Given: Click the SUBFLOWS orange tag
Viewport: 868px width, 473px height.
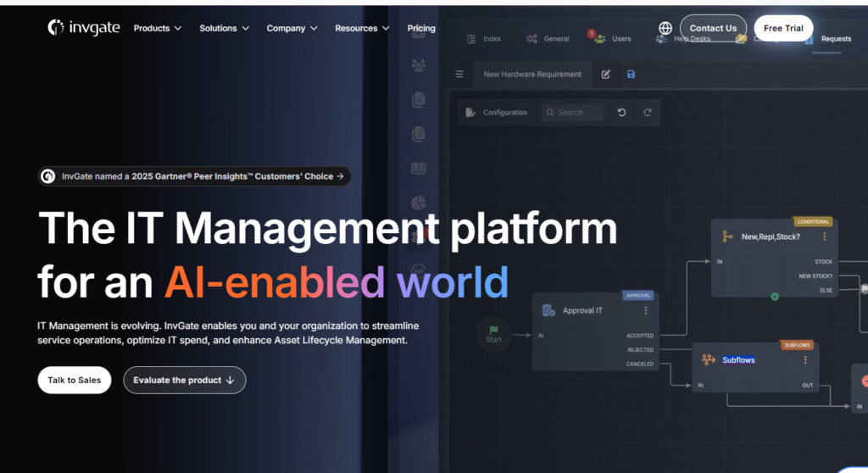Looking at the screenshot, I should coord(797,345).
